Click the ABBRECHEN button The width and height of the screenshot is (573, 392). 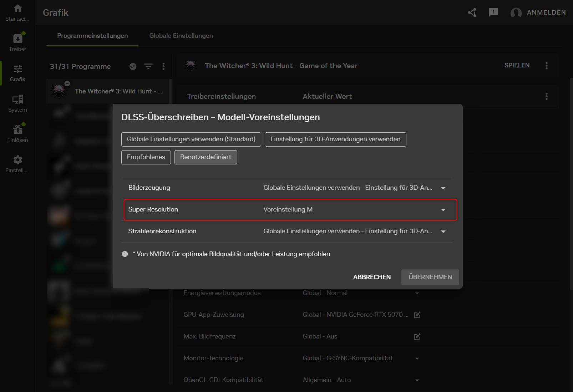(372, 277)
